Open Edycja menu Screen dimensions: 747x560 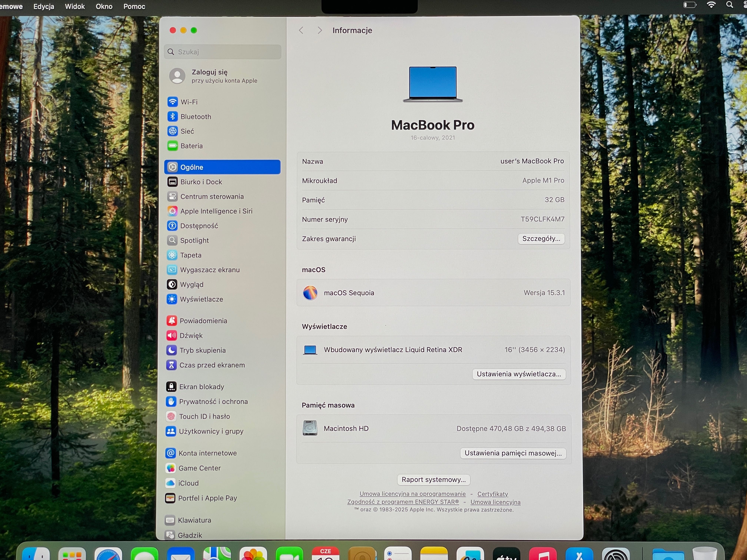pyautogui.click(x=44, y=6)
